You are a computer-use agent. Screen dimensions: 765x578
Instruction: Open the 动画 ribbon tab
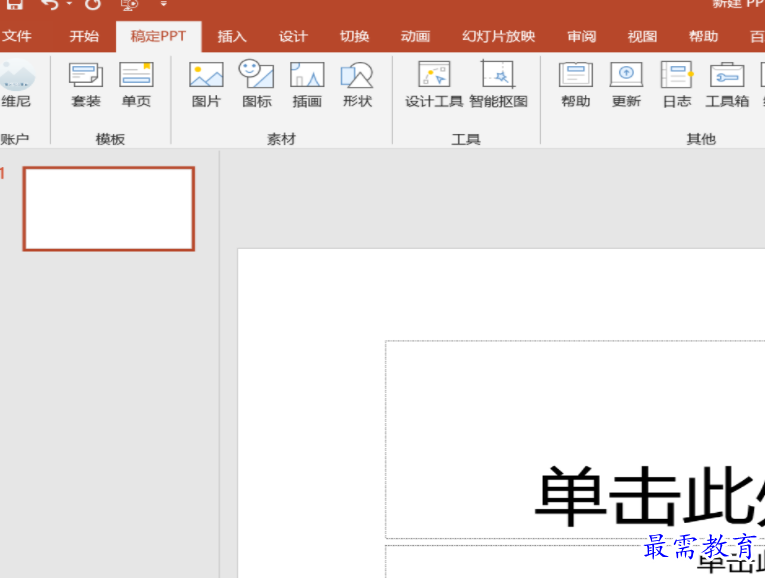coord(415,36)
